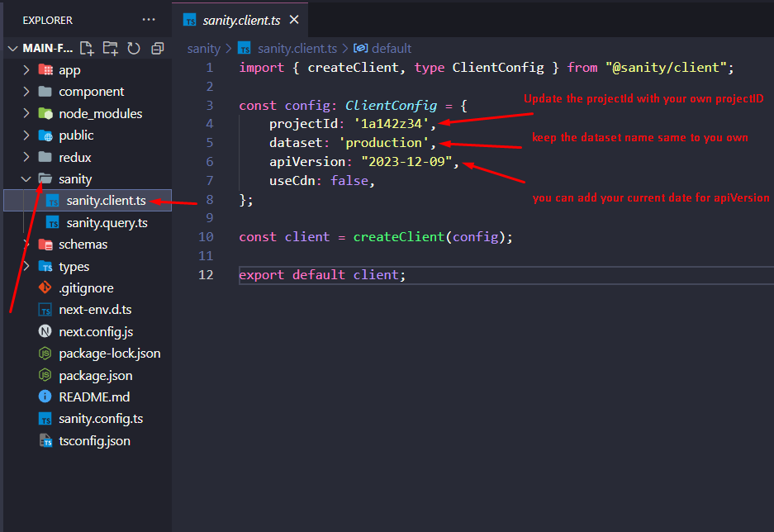
Task: Open package.json in the Explorer
Action: coord(95,375)
